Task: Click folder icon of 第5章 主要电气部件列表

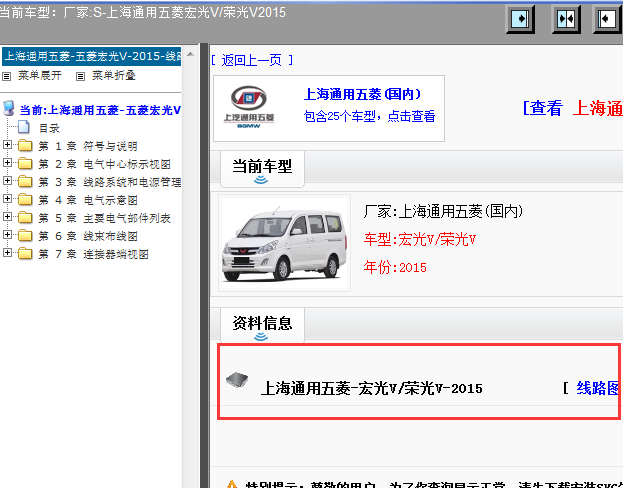Action: click(25, 217)
